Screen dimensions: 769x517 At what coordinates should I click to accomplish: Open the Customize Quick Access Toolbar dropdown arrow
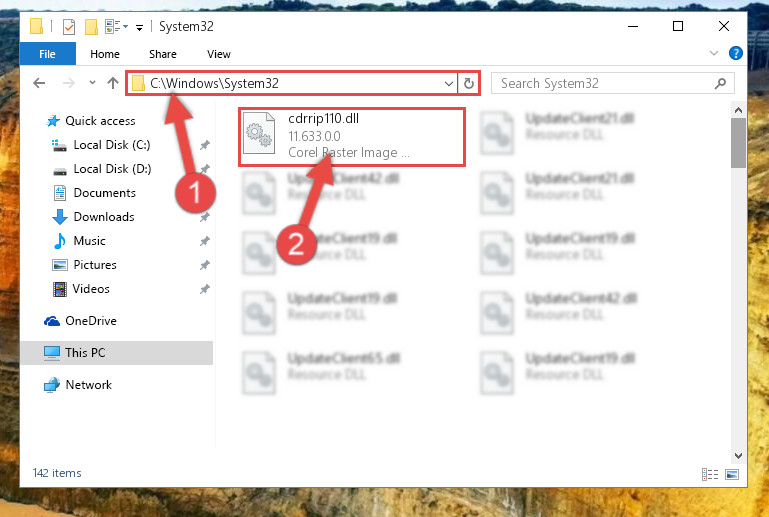click(x=139, y=28)
